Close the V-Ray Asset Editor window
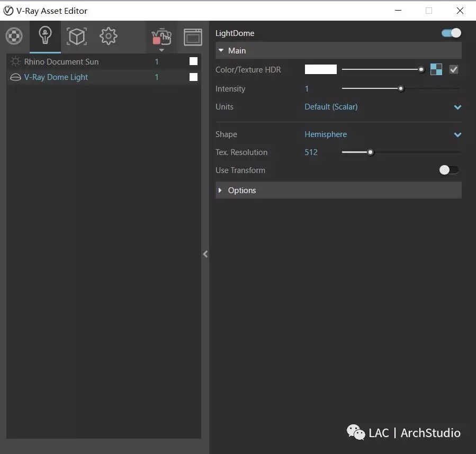The height and width of the screenshot is (454, 476). click(460, 11)
